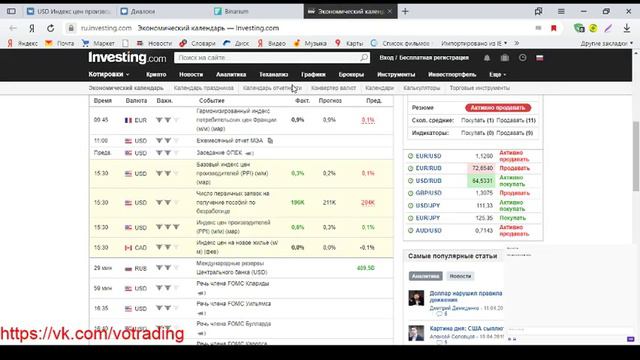The image size is (640, 360).
Task: Open the Теханализ menu item
Action: pyautogui.click(x=273, y=75)
